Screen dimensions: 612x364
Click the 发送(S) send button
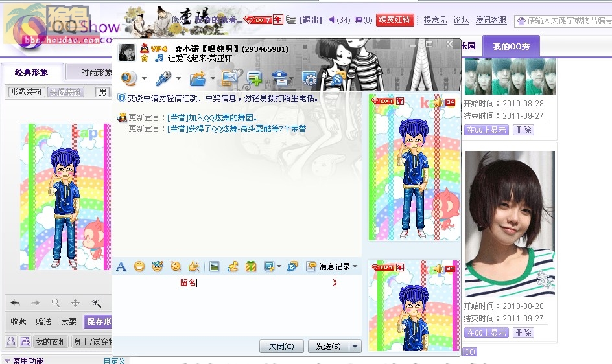[329, 346]
